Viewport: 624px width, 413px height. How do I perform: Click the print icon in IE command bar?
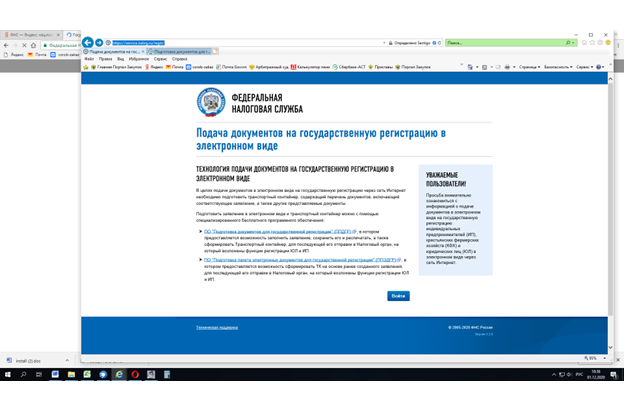507,67
